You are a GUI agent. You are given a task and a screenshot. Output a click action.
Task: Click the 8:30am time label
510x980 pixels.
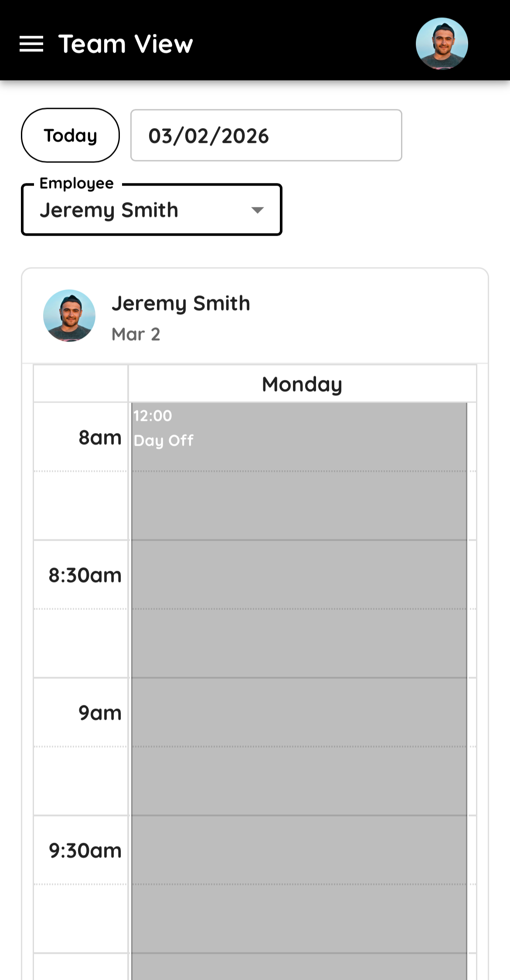[x=84, y=574]
